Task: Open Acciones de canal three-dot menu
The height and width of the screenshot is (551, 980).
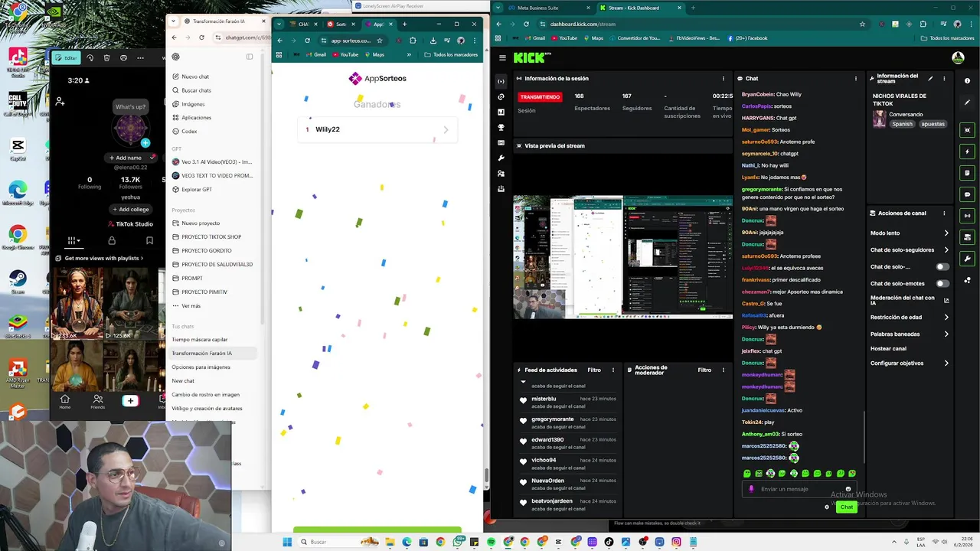Action: pyautogui.click(x=944, y=214)
